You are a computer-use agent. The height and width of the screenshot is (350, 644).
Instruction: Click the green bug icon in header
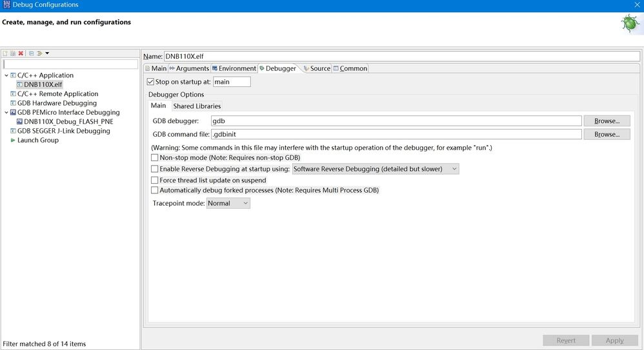[630, 23]
